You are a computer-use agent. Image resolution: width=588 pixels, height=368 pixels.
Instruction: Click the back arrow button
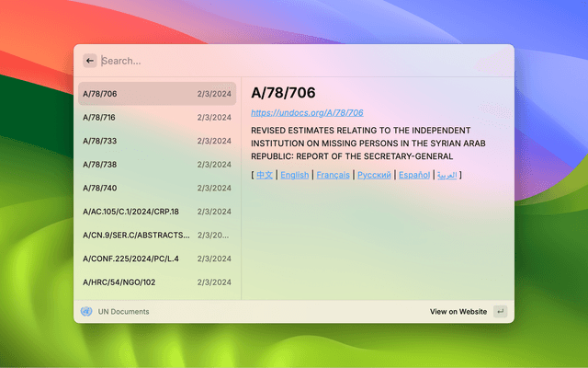(x=89, y=61)
